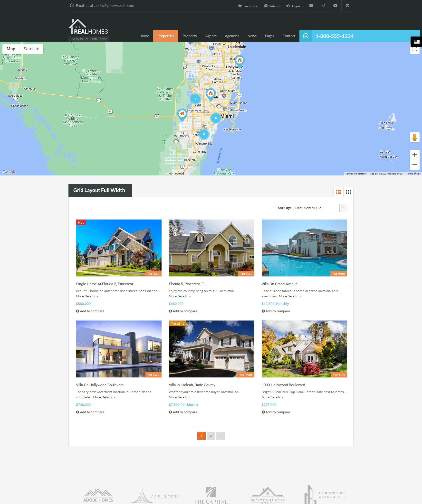Click the Submit link in top bar
Viewport: 422px width, 504px height.
(272, 6)
